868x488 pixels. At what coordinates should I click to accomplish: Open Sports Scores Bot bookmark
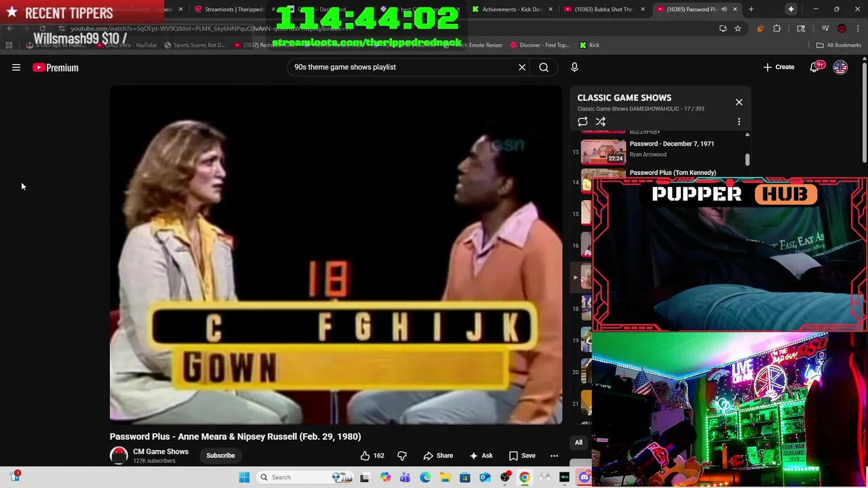click(194, 45)
